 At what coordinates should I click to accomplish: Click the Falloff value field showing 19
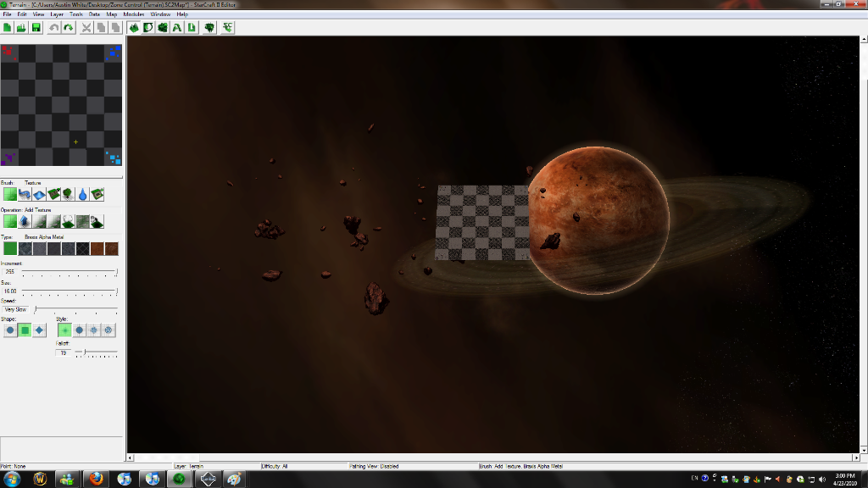64,352
